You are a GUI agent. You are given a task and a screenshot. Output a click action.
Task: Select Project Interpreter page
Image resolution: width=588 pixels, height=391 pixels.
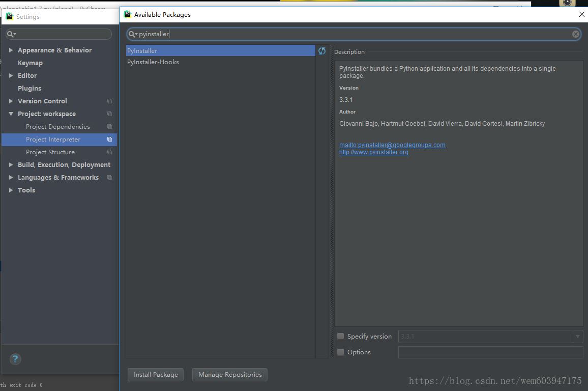pyautogui.click(x=53, y=139)
